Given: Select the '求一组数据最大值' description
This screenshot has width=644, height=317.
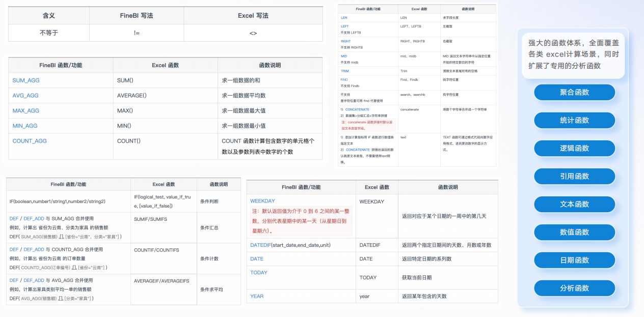Looking at the screenshot, I should coord(244,110).
